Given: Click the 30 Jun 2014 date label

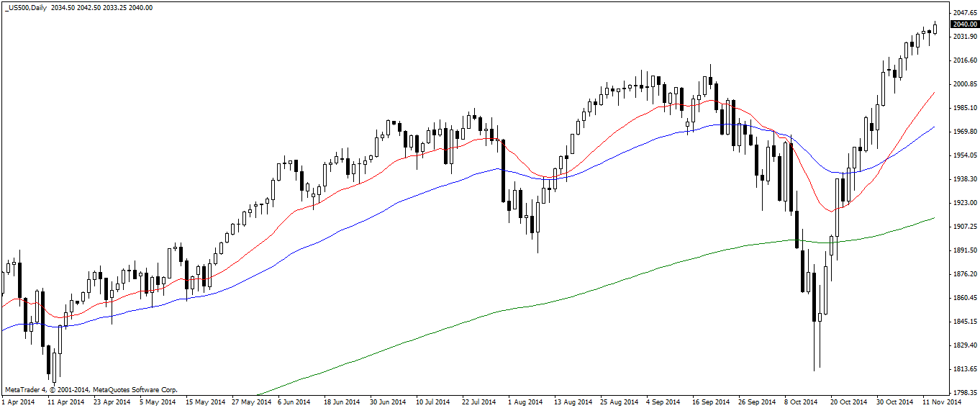Looking at the screenshot, I should click(x=388, y=402).
